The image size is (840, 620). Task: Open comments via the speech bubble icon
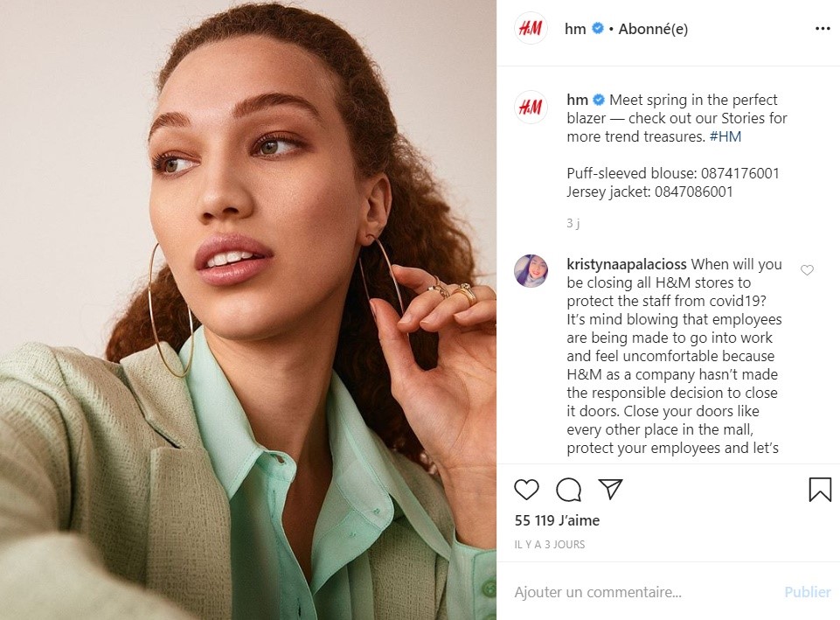pos(568,489)
